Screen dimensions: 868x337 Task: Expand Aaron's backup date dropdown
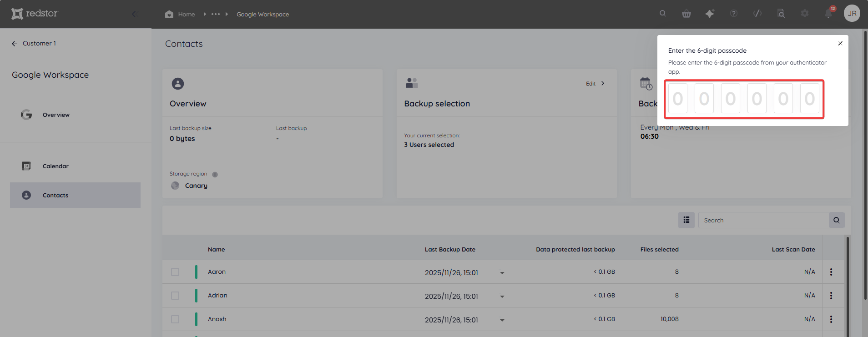502,273
